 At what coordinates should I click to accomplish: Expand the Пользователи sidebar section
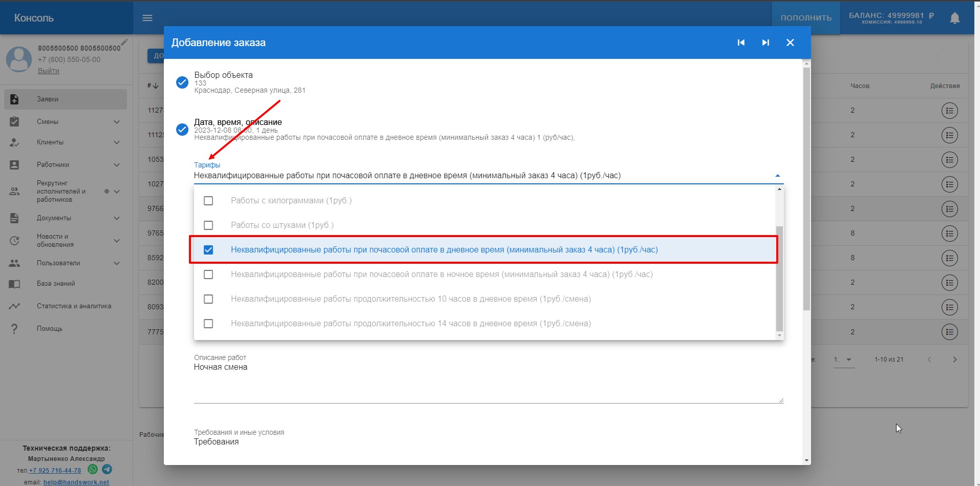click(x=117, y=263)
